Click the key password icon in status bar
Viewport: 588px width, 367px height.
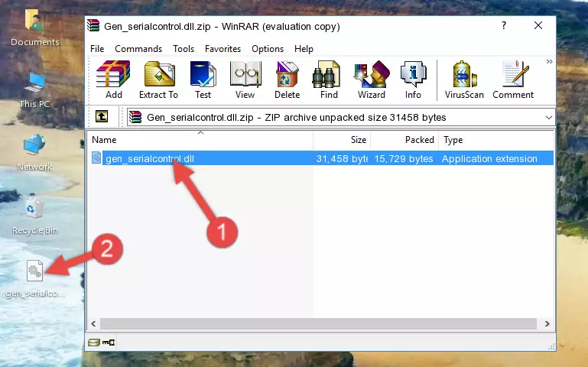point(109,343)
